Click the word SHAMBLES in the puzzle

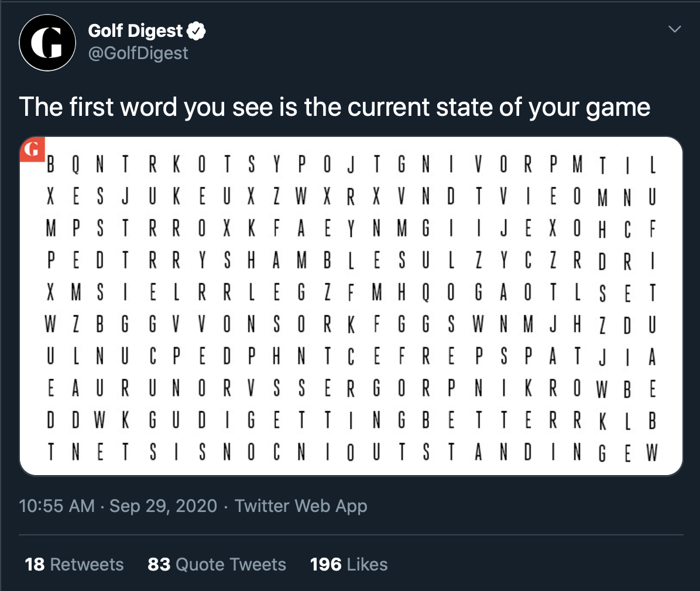point(314,260)
